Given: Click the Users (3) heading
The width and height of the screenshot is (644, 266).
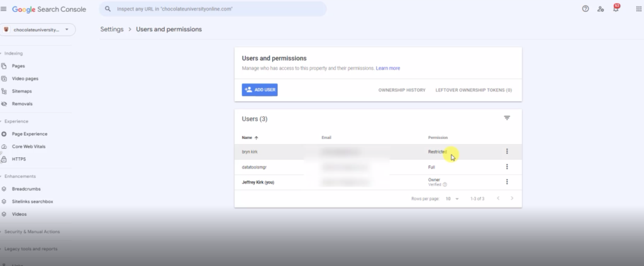Looking at the screenshot, I should click(x=255, y=119).
